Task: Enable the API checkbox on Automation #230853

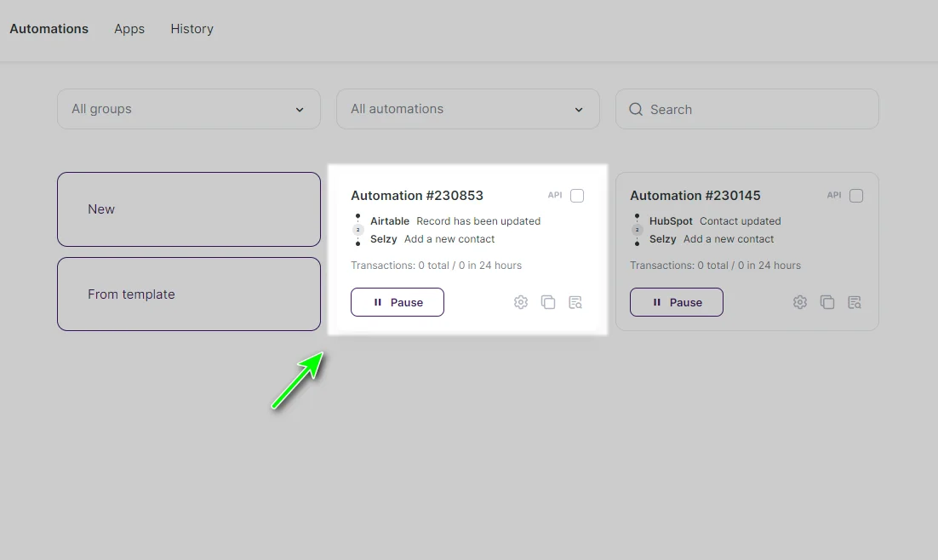Action: click(x=577, y=195)
